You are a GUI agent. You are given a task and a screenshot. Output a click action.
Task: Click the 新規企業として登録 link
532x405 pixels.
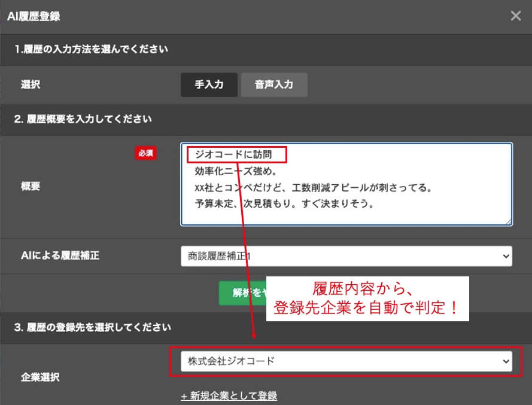229,396
